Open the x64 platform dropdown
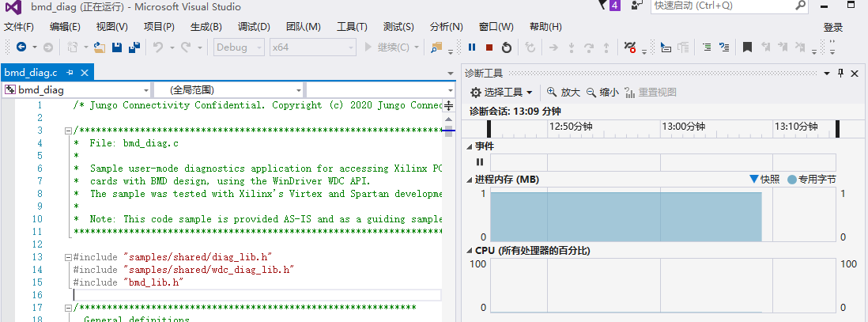The image size is (868, 322). (313, 47)
